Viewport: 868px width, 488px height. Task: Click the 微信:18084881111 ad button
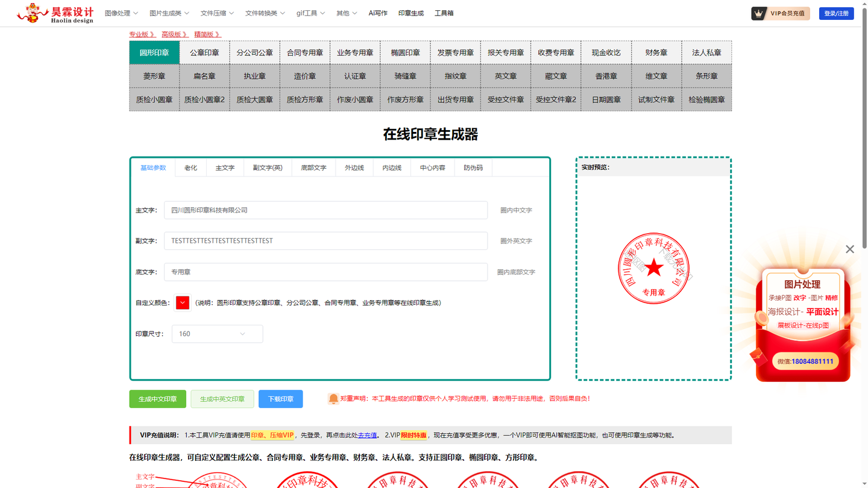[x=805, y=361]
